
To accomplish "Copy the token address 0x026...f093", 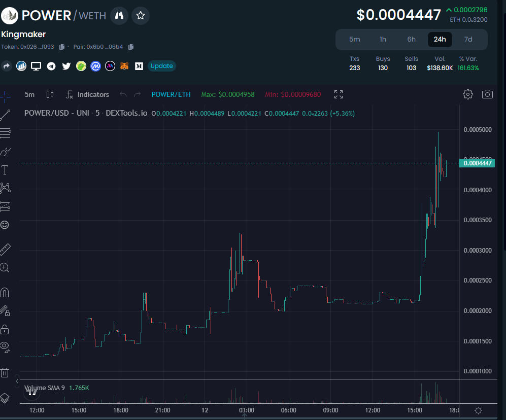I will click(x=62, y=47).
